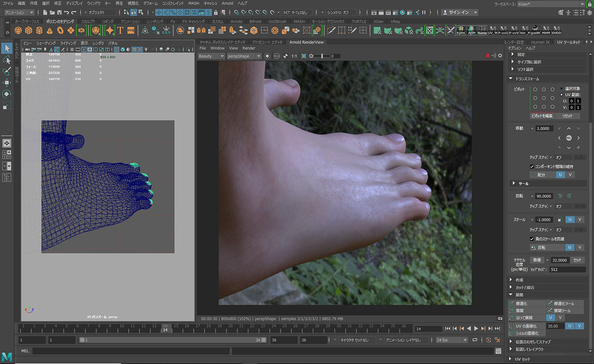Click the セット texel density button
The width and height of the screenshot is (594, 364).
tap(578, 260)
